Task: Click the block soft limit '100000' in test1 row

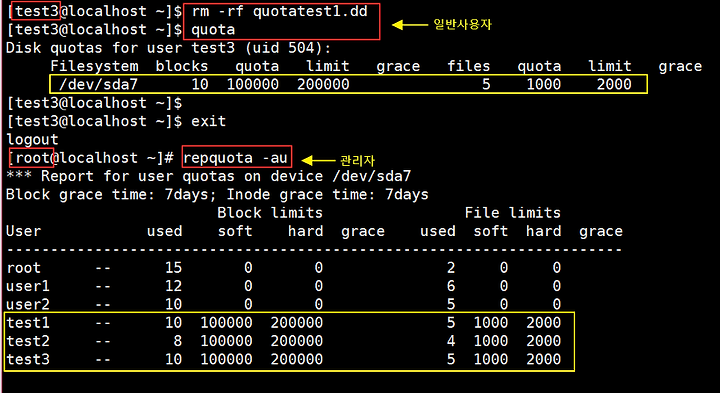Action: pyautogui.click(x=226, y=323)
